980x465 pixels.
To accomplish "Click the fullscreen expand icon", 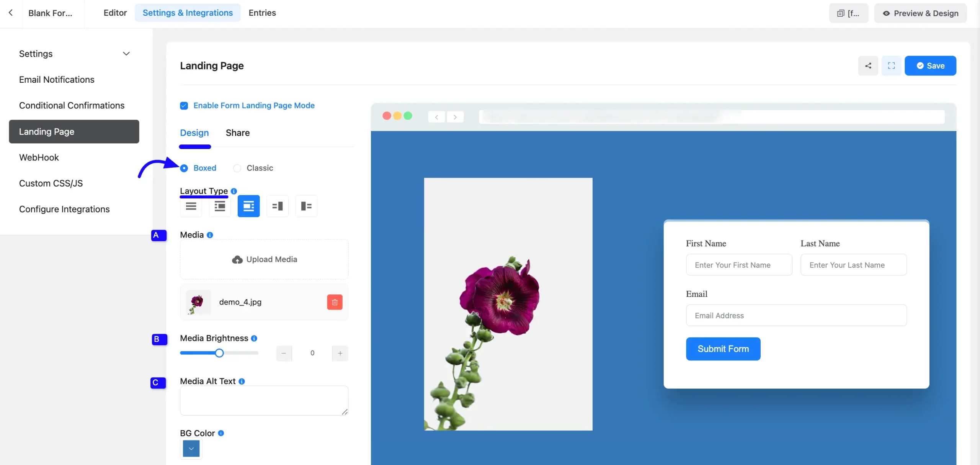I will point(891,65).
